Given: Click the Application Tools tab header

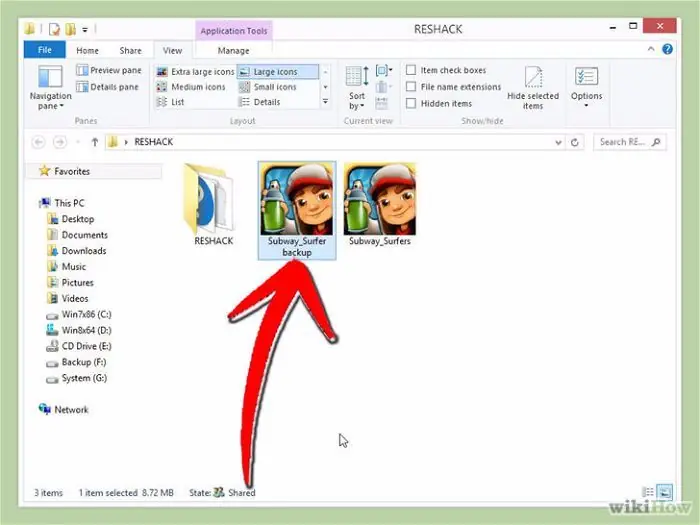Looking at the screenshot, I should point(233,31).
